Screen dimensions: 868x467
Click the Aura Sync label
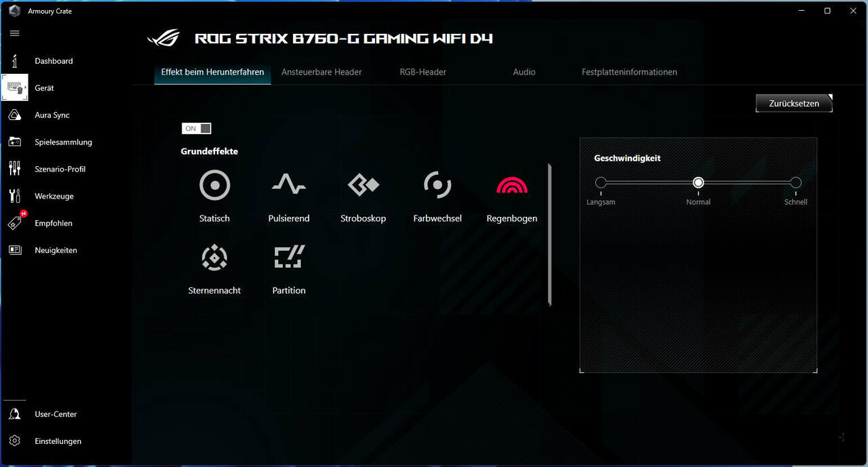[x=52, y=115]
